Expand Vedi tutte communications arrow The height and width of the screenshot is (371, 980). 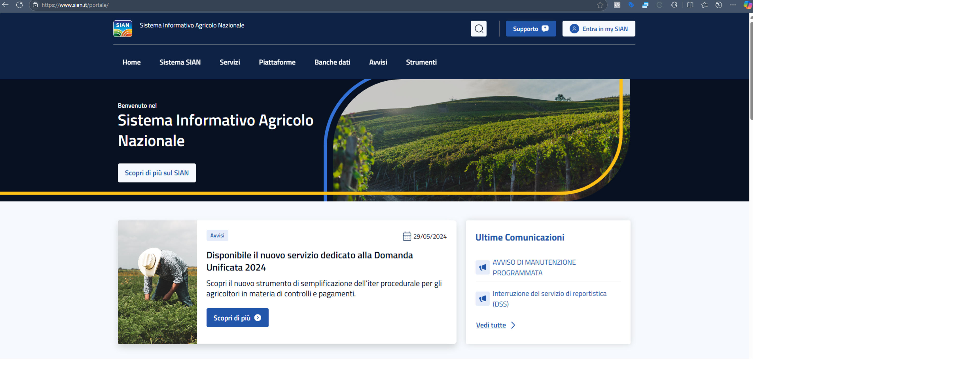click(513, 325)
